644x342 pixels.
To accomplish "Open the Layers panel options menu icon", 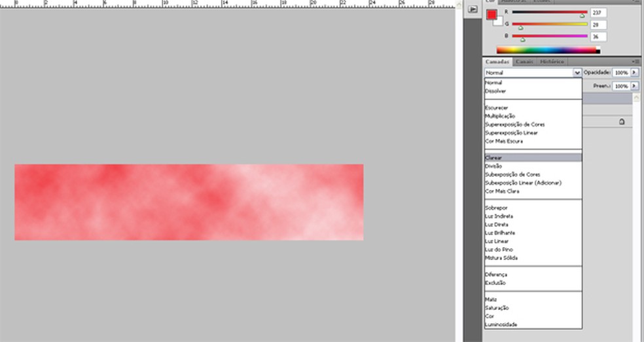I will click(635, 62).
